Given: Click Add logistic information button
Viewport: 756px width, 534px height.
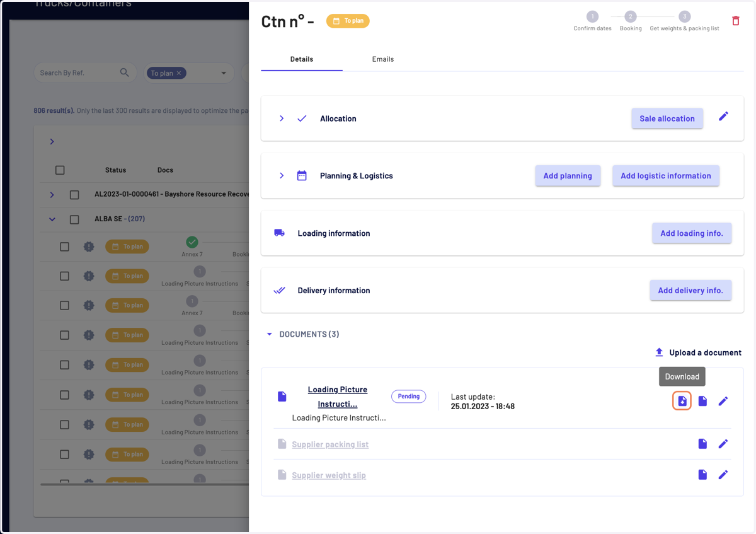Looking at the screenshot, I should (x=666, y=176).
